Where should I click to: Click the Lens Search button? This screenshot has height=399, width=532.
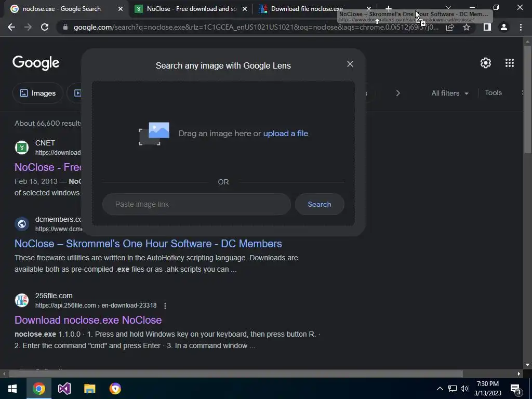[x=320, y=204]
